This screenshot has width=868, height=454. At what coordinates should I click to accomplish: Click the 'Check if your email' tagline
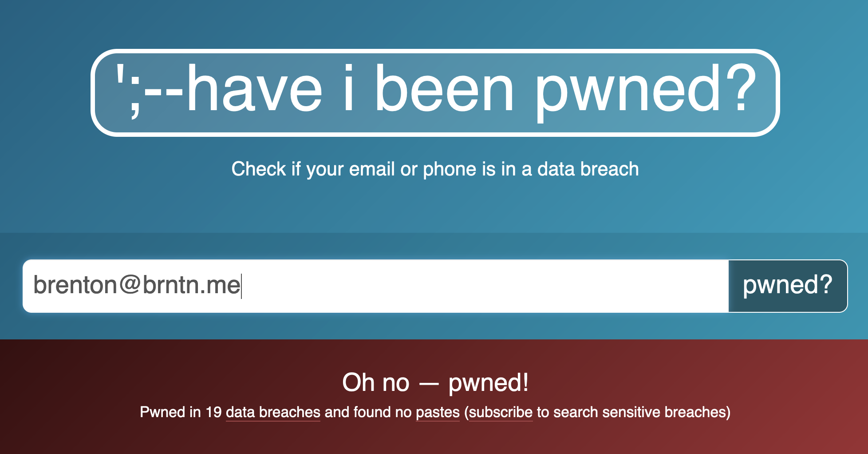click(x=435, y=169)
